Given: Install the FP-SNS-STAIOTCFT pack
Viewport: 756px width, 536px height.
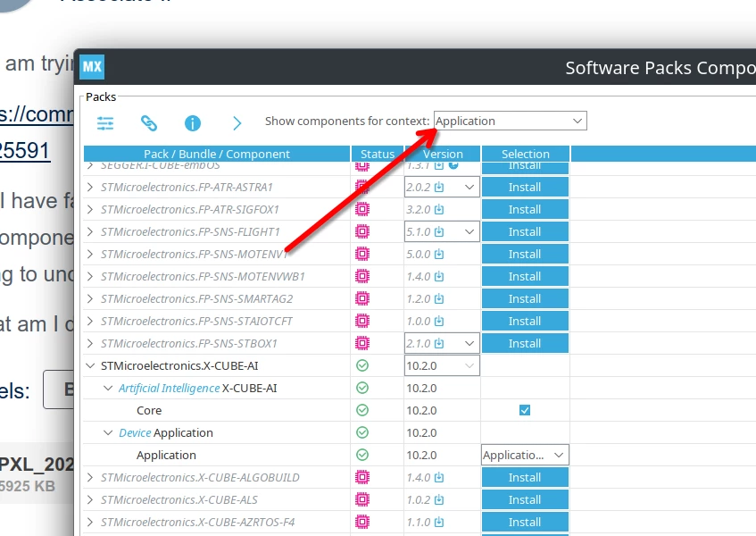Looking at the screenshot, I should (x=525, y=321).
